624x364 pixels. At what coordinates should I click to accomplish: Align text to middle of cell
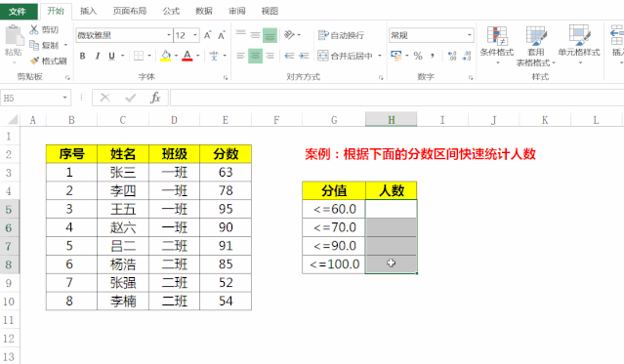coord(255,35)
